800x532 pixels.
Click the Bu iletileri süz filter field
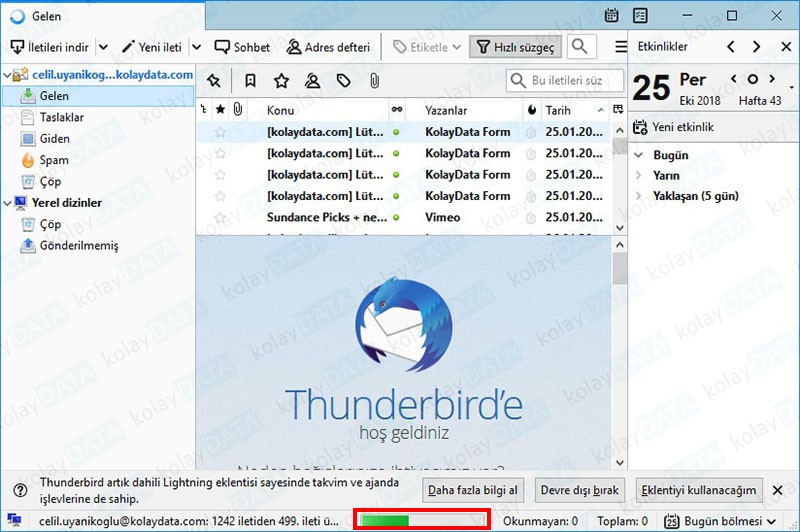point(565,81)
